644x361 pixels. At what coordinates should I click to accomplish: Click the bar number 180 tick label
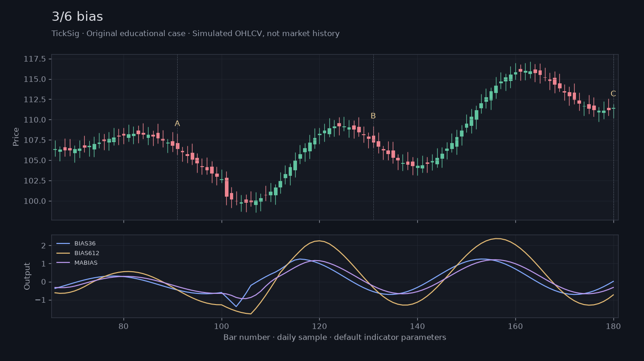(x=613, y=326)
